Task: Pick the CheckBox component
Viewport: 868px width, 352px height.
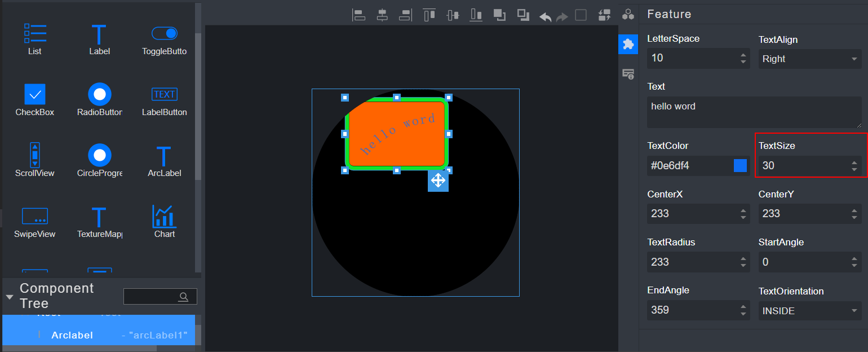Action: coord(35,100)
